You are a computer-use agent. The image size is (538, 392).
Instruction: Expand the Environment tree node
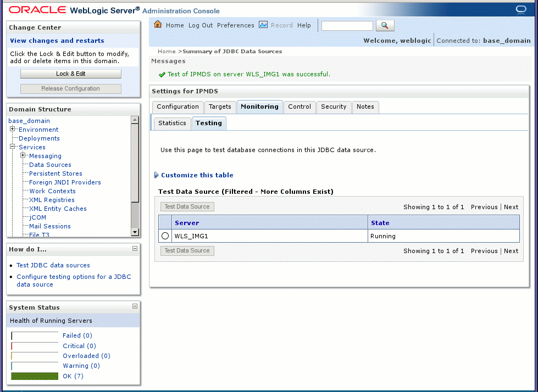pyautogui.click(x=12, y=129)
